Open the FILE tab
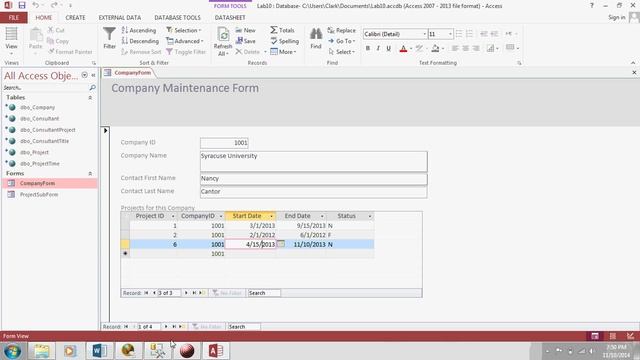 coord(14,18)
